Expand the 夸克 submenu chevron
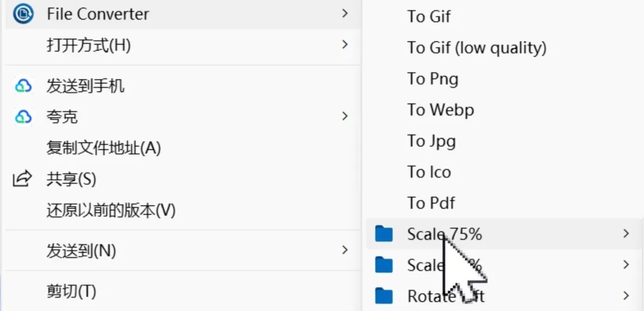This screenshot has height=311, width=644. click(x=345, y=116)
